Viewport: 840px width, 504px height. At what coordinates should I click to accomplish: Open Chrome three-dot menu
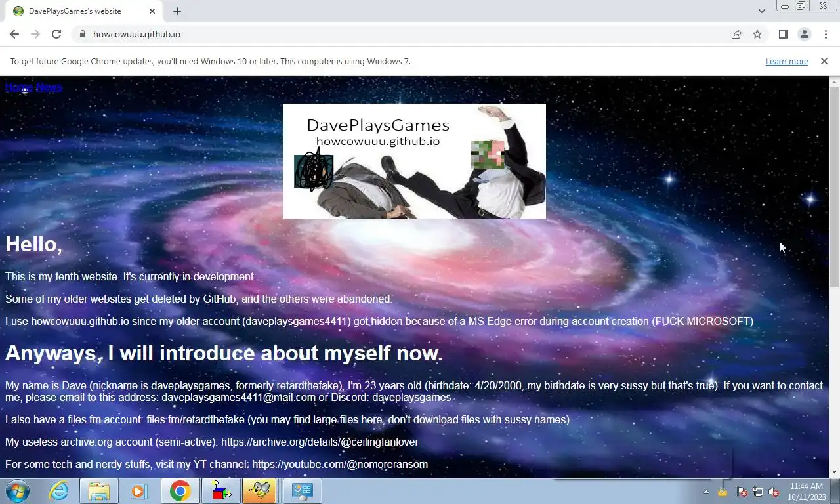click(x=825, y=34)
